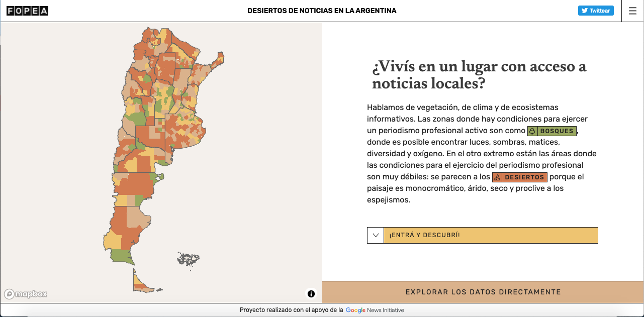Expand the chevron-down arrow box
The height and width of the screenshot is (317, 644).
pyautogui.click(x=376, y=235)
